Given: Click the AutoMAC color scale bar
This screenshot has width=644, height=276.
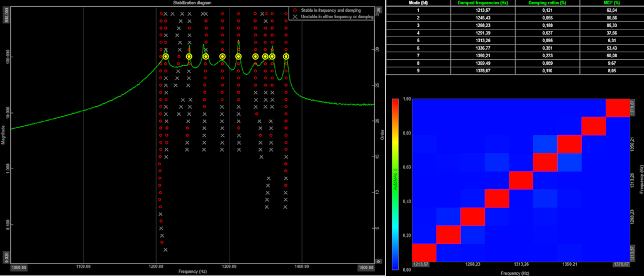Looking at the screenshot, I should pos(396,184).
